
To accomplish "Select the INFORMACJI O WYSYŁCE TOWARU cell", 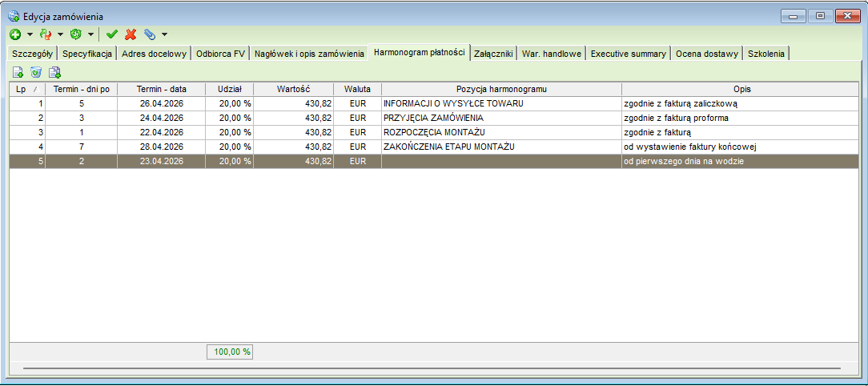I will [x=501, y=103].
